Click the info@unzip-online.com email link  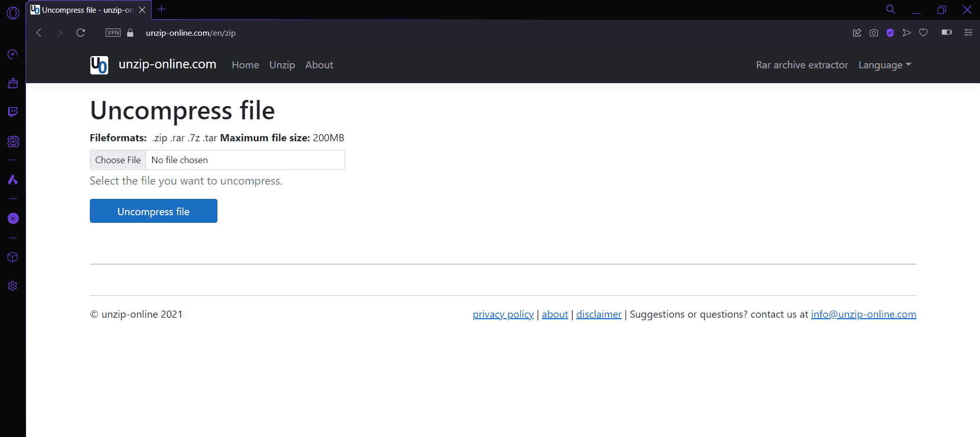point(864,314)
